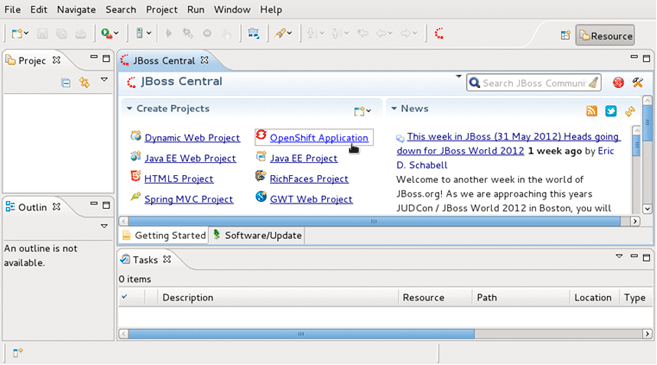Click the search magnifier icon
This screenshot has height=365, width=657.
tap(474, 83)
